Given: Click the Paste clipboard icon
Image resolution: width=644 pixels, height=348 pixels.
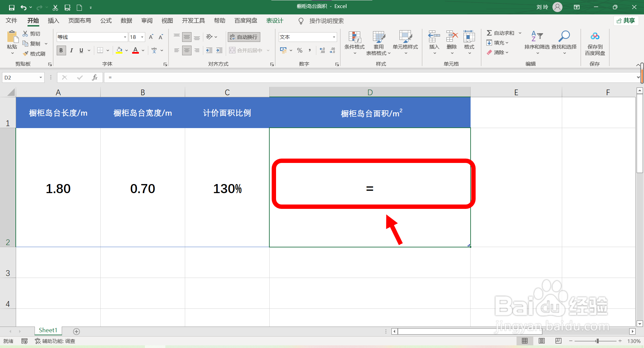Looking at the screenshot, I should click(12, 37).
